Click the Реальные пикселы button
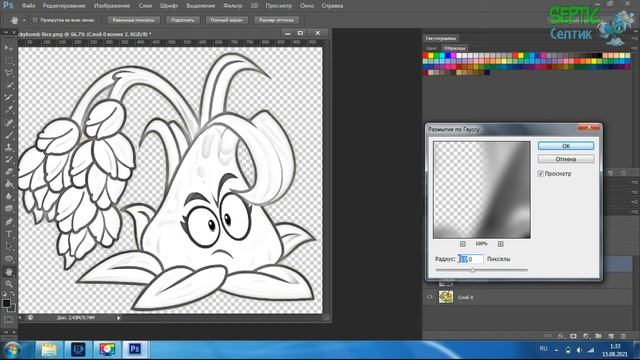The image size is (640, 360). pyautogui.click(x=133, y=20)
